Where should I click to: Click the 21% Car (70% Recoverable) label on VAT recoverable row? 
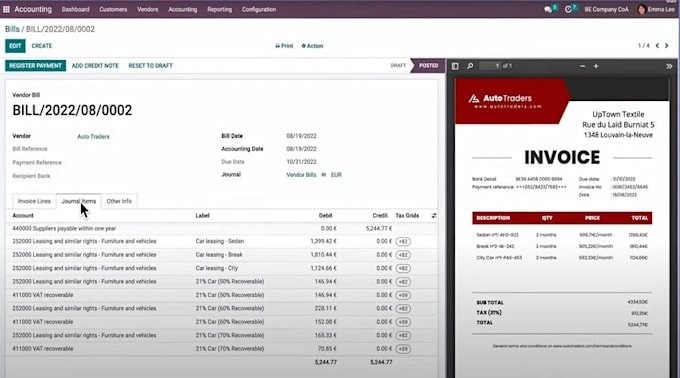(229, 349)
